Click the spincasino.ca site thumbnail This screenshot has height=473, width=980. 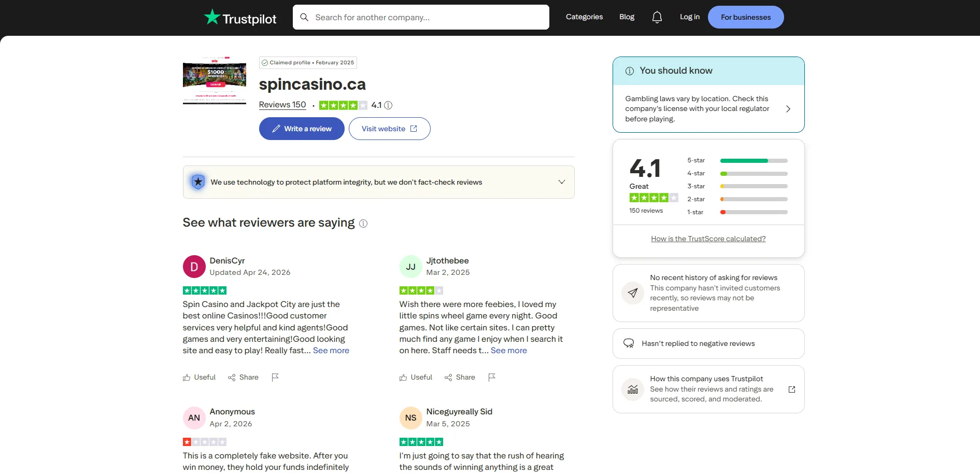(215, 80)
